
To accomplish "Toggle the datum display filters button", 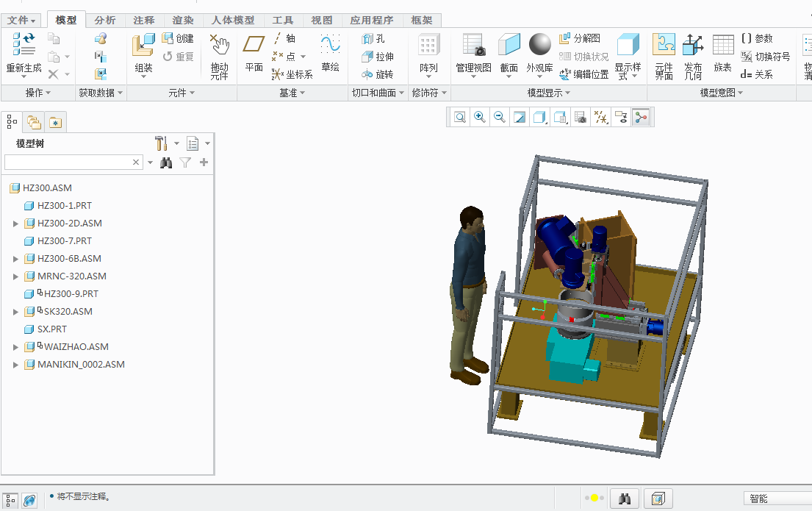I will [601, 117].
